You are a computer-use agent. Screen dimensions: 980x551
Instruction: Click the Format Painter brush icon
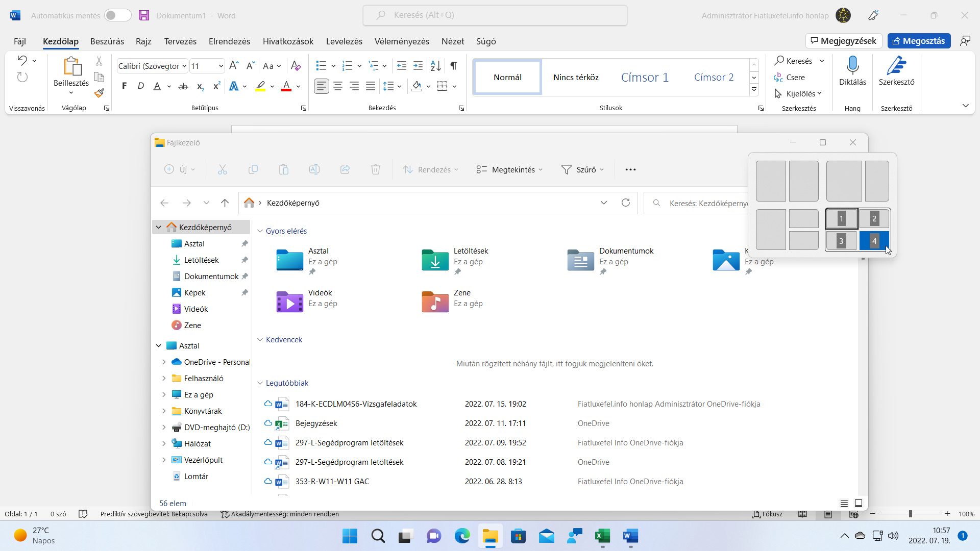click(x=99, y=93)
